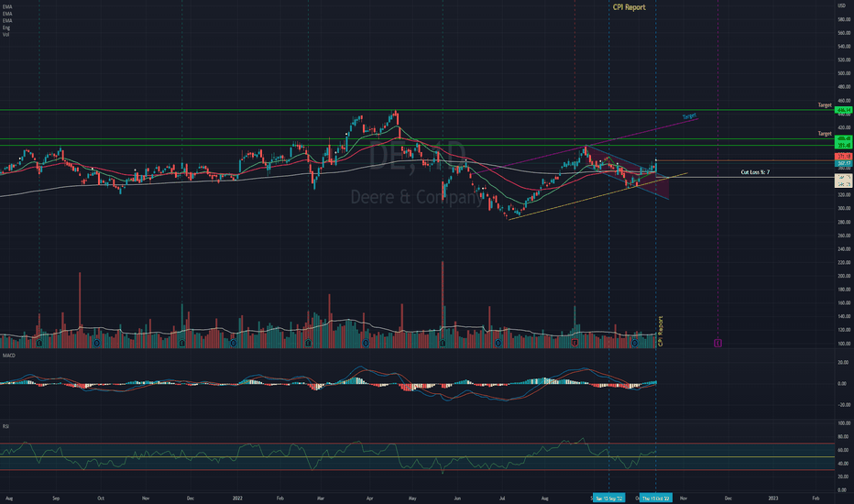Image resolution: width=854 pixels, height=504 pixels.
Task: Open the late June 2022 dividend marker
Action: click(498, 344)
